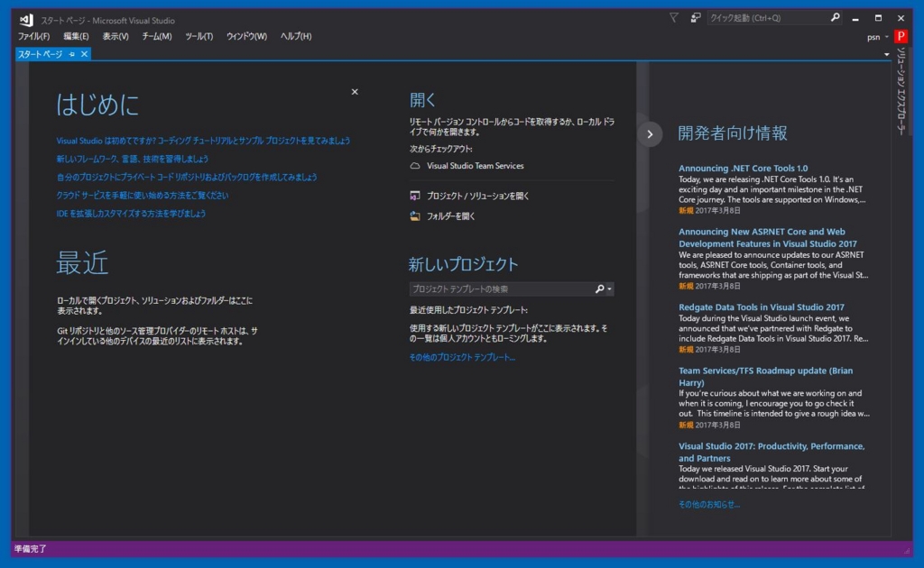Close the スタート ページ tab
Viewport: 924px width, 568px height.
[x=84, y=54]
